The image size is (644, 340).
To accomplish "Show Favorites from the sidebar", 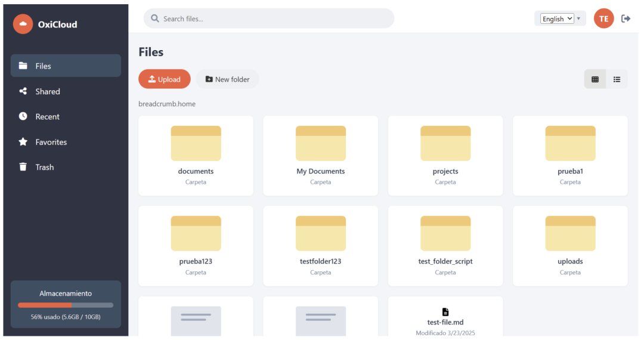I will 66,142.
